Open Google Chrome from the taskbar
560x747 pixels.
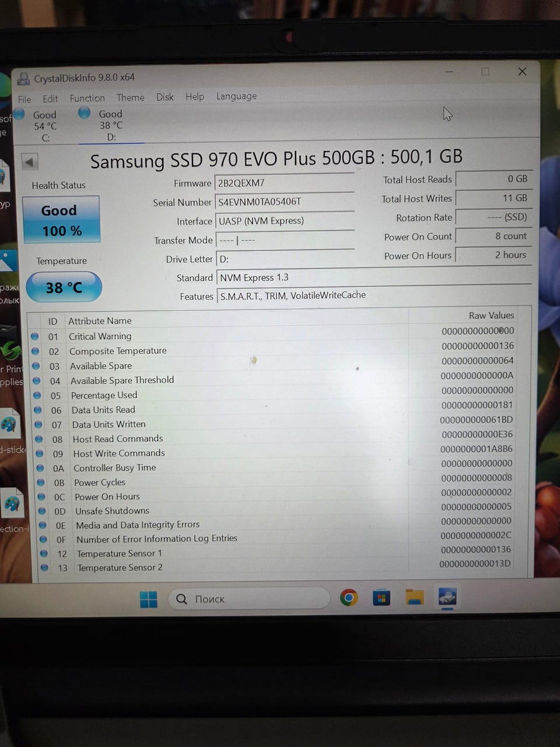pos(349,598)
